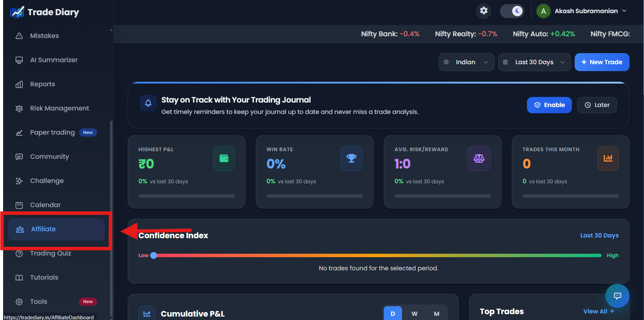Click the Confidence Index gradient bar
The height and width of the screenshot is (320, 644).
tap(378, 255)
